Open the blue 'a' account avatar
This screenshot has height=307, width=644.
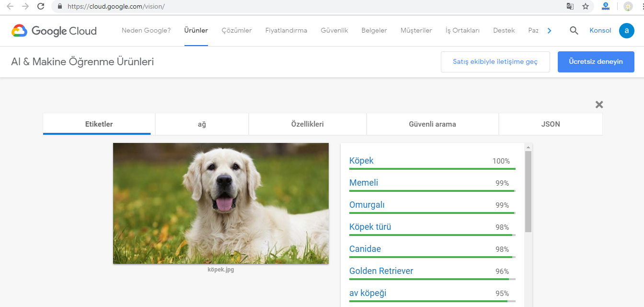point(627,30)
